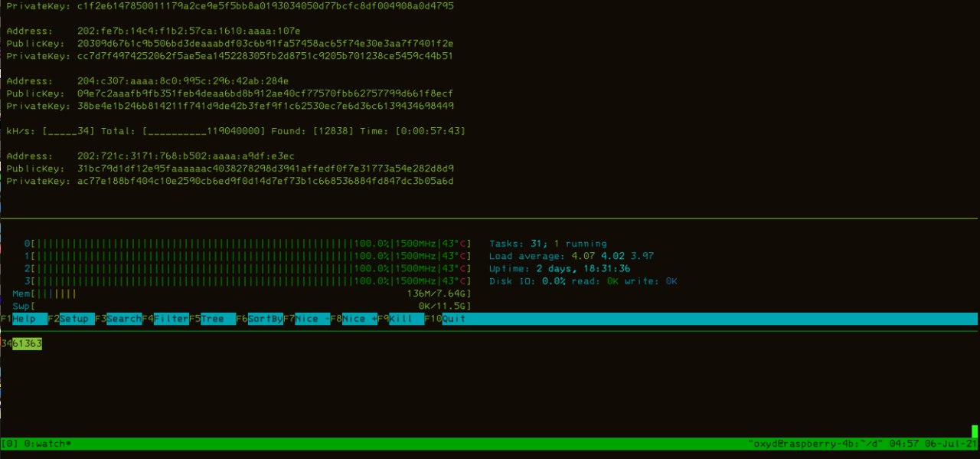980x459 pixels.
Task: Toggle F5 Tree view in htop
Action: click(213, 319)
